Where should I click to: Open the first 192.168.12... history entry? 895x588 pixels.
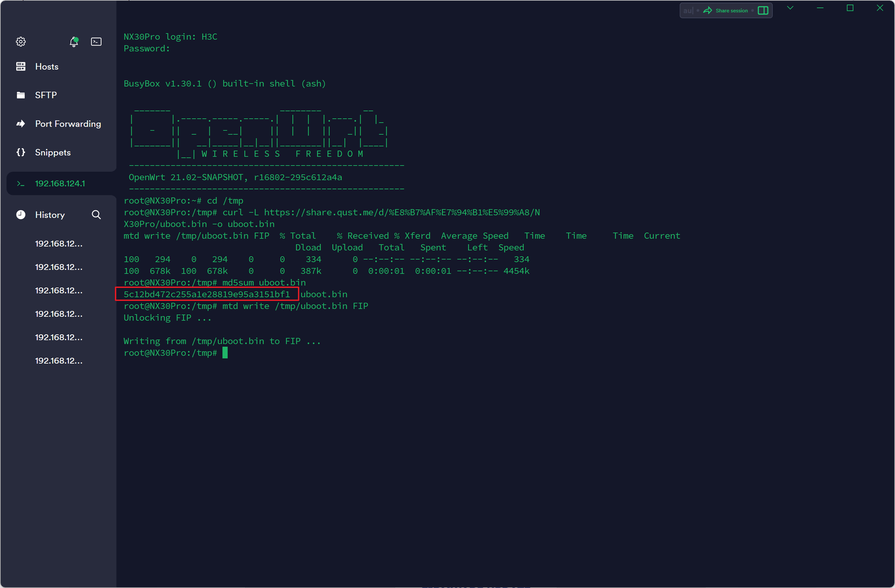pyautogui.click(x=59, y=243)
